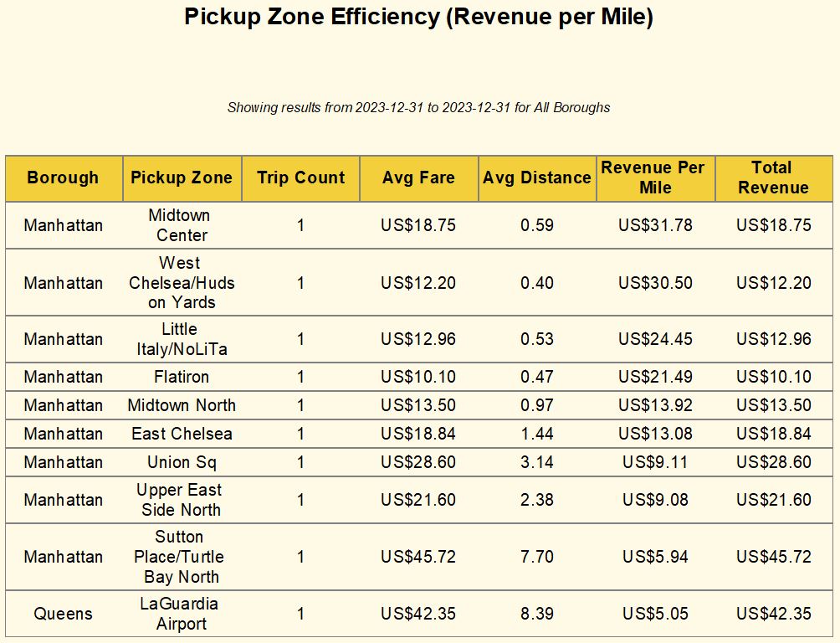The height and width of the screenshot is (643, 840).
Task: Click the Borough column header
Action: (64, 177)
